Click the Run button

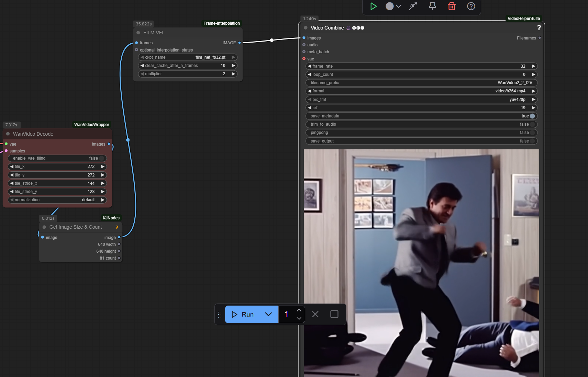(x=243, y=314)
